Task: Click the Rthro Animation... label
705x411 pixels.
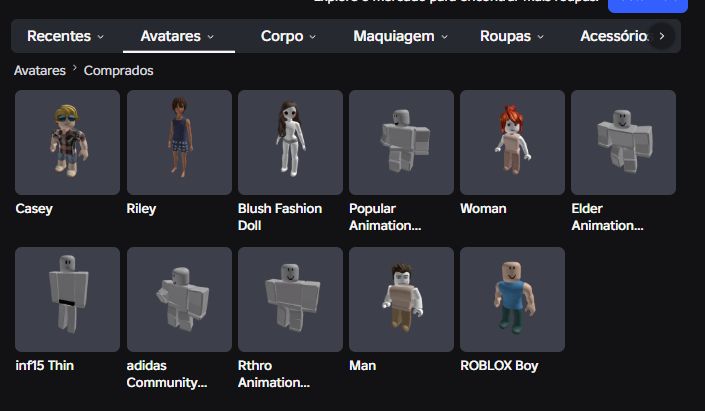Action: 274,374
